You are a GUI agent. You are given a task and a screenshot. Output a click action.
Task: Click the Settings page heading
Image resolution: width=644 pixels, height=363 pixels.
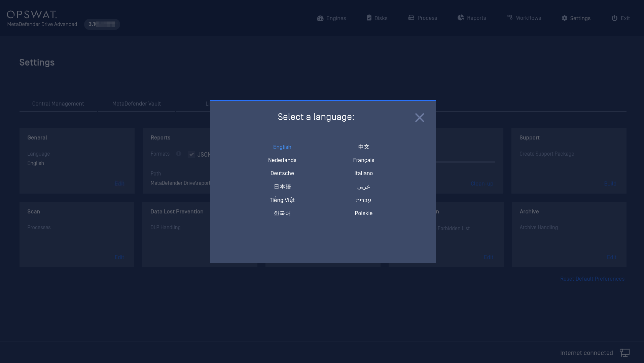click(37, 62)
